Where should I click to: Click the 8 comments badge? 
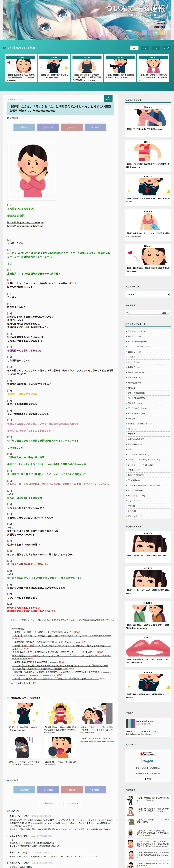click(108, 98)
